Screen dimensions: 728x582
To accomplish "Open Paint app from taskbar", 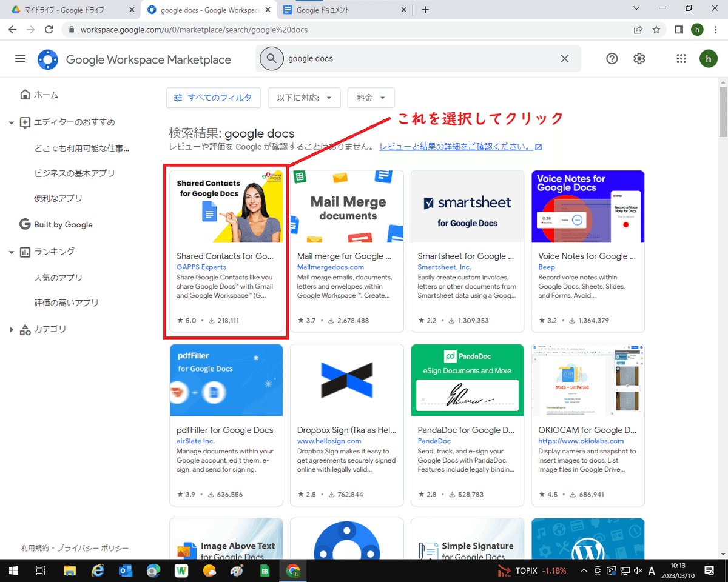I will click(x=237, y=570).
